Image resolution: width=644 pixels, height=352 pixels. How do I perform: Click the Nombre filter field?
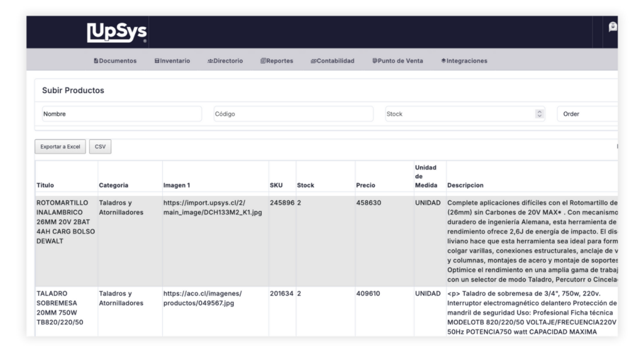[121, 114]
